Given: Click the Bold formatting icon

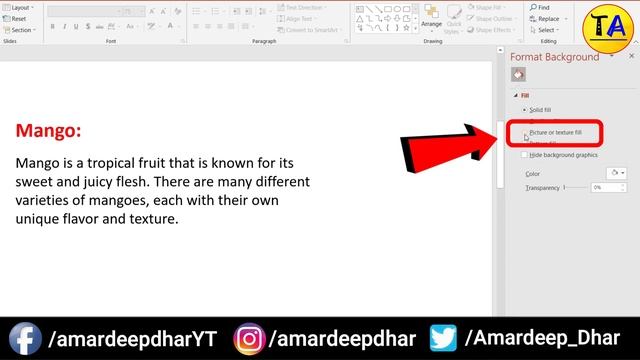Looking at the screenshot, I should [53, 27].
